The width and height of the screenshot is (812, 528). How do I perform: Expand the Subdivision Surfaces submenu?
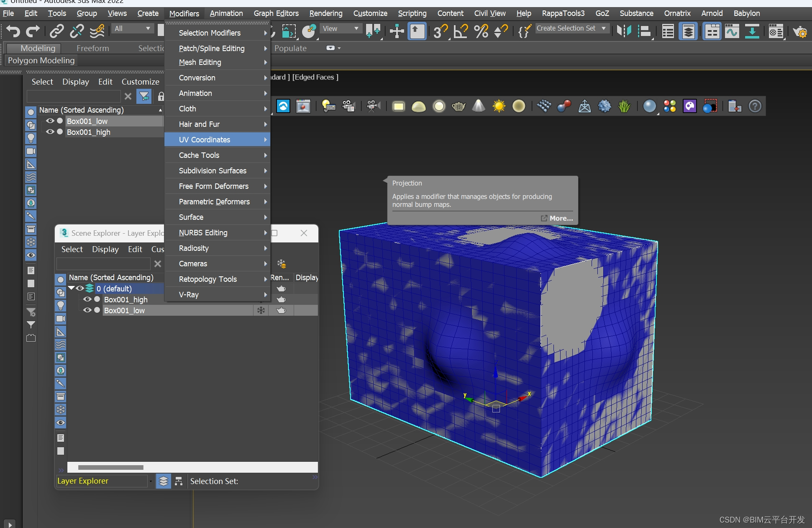coord(217,171)
